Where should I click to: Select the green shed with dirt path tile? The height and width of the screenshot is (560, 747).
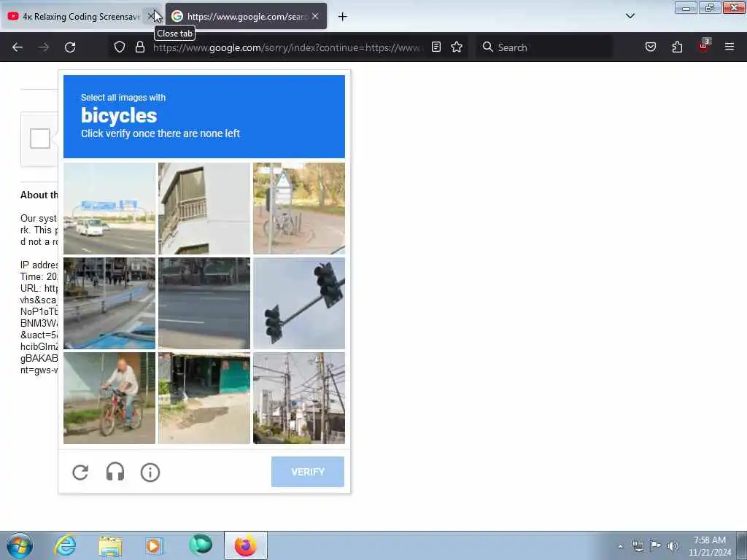(204, 398)
